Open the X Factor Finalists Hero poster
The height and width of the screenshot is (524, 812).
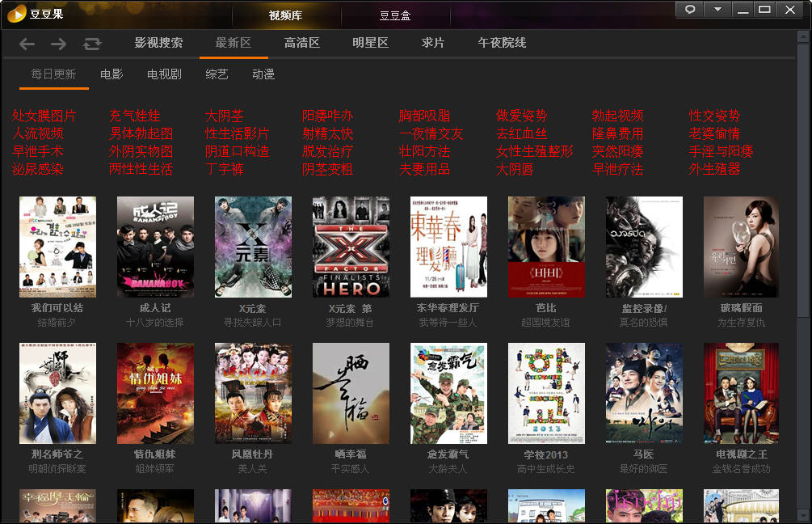351,247
